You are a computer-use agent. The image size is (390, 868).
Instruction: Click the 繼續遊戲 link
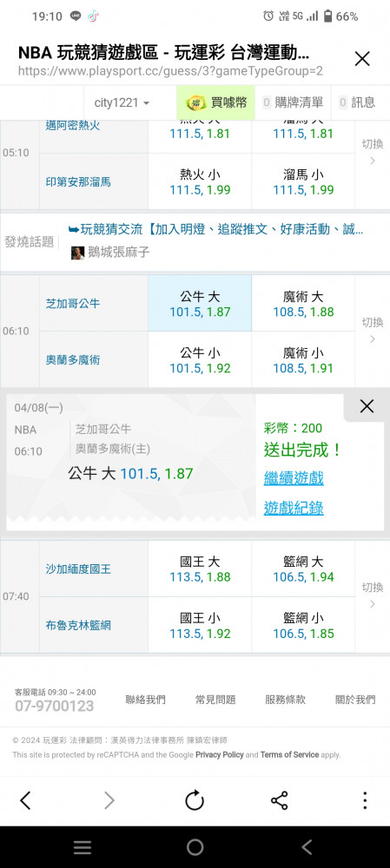tap(294, 478)
